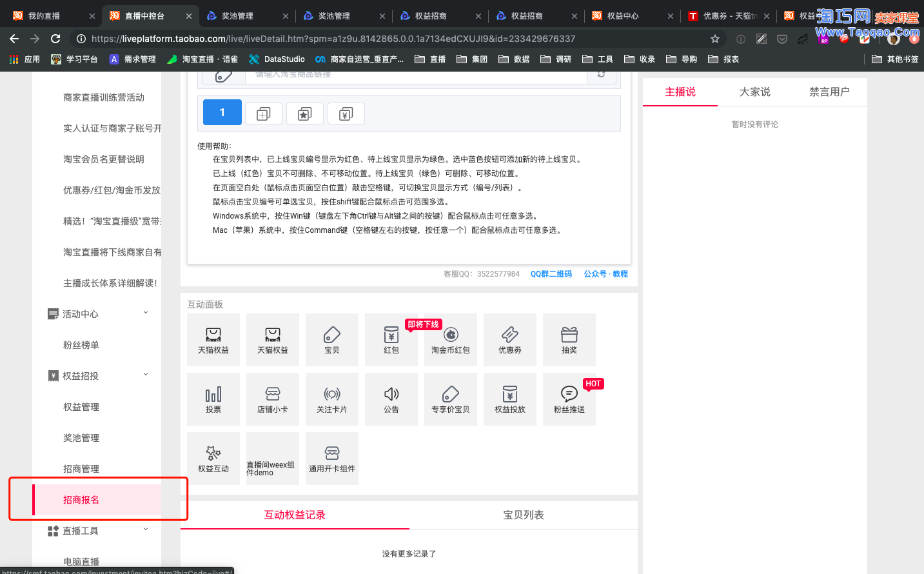
Task: Open 主播成长体系详细解读 in sidebar
Action: (x=110, y=283)
